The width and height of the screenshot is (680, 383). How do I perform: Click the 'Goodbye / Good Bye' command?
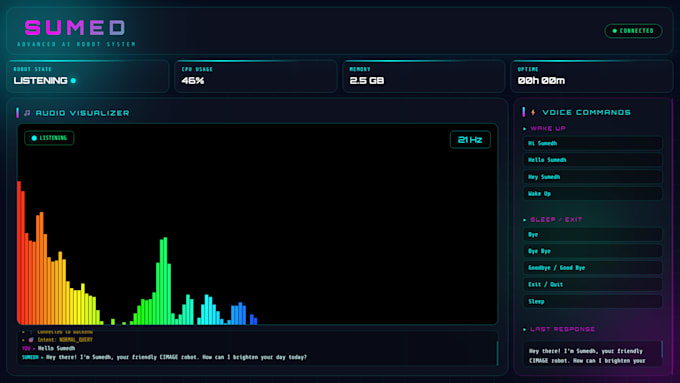[x=592, y=268]
